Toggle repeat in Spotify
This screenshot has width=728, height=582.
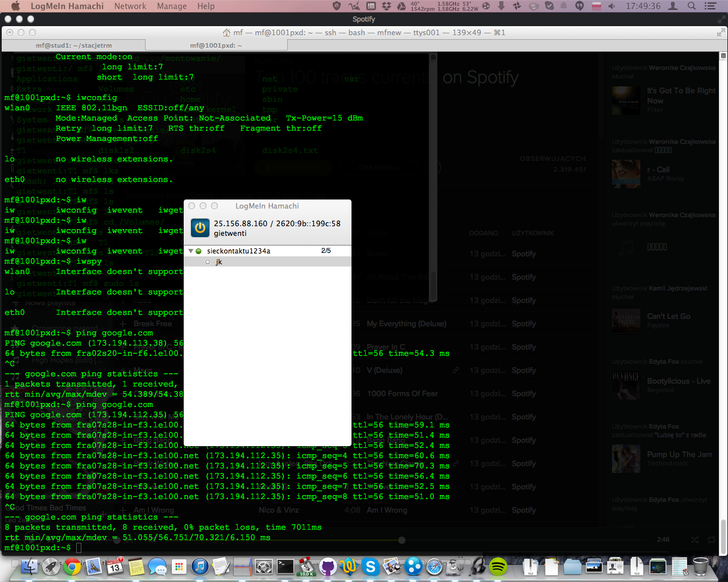click(x=712, y=539)
